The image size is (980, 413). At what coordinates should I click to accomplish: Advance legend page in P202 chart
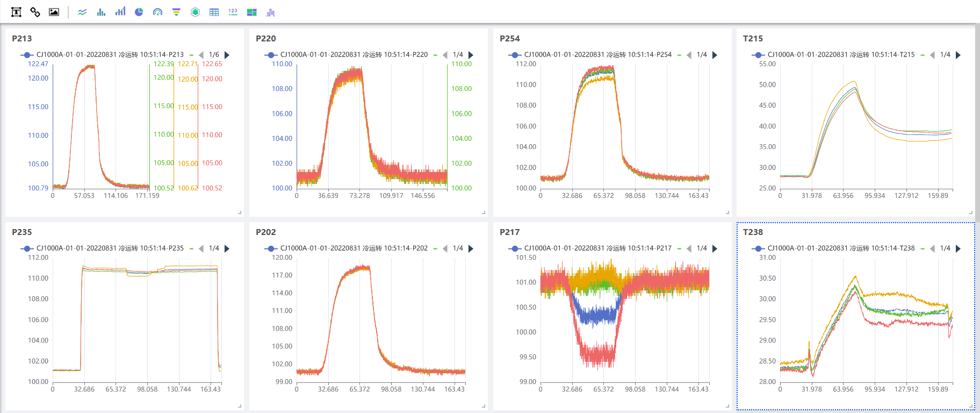471,248
